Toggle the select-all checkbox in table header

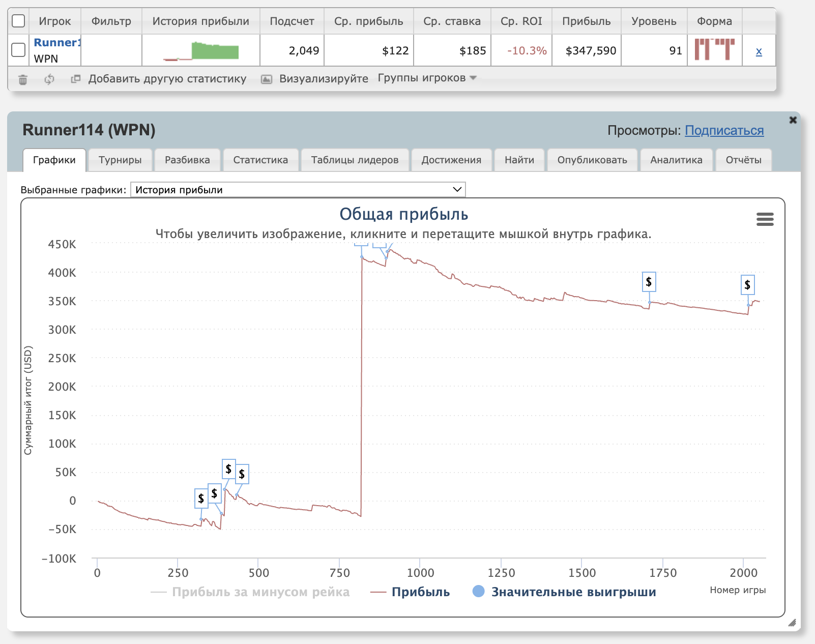coord(18,21)
